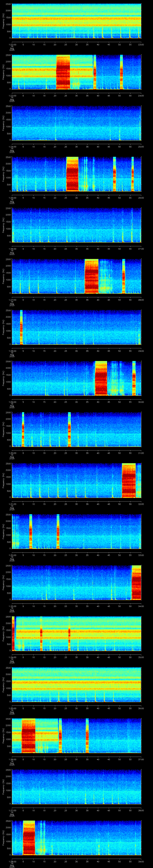
Task: Click the 31:00 end time label
Action: pos(141,453)
